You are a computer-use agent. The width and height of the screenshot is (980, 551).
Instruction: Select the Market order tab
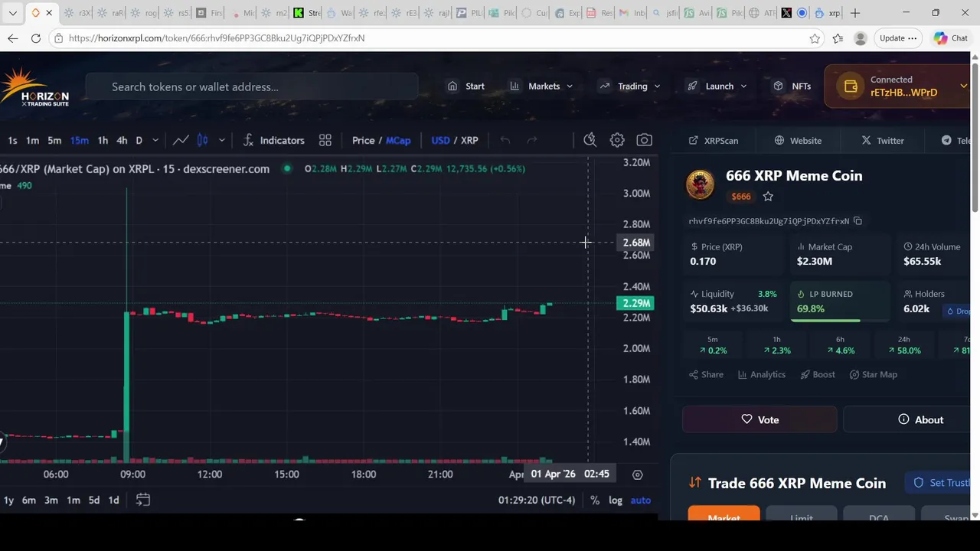(724, 514)
